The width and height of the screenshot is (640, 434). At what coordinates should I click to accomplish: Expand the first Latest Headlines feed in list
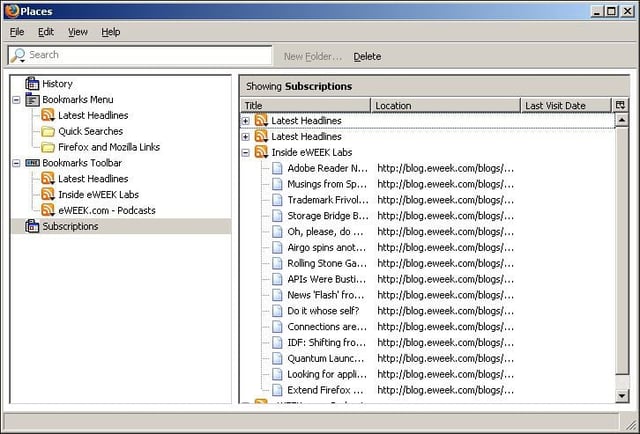245,121
